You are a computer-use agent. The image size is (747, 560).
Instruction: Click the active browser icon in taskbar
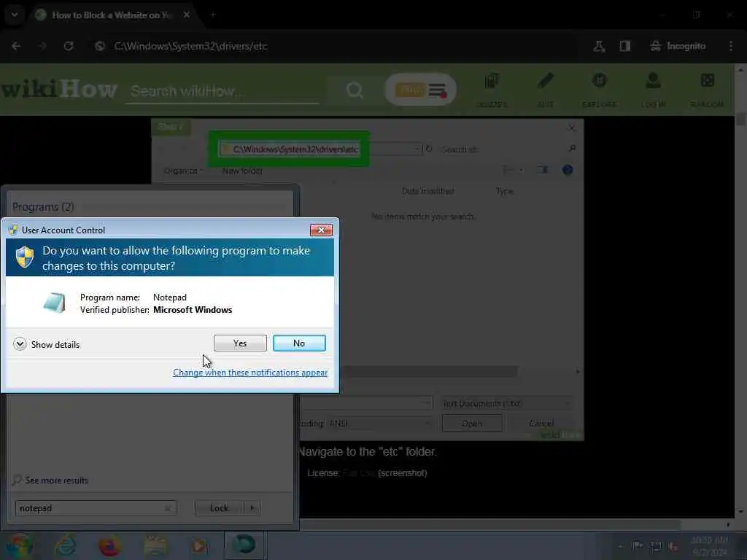244,545
